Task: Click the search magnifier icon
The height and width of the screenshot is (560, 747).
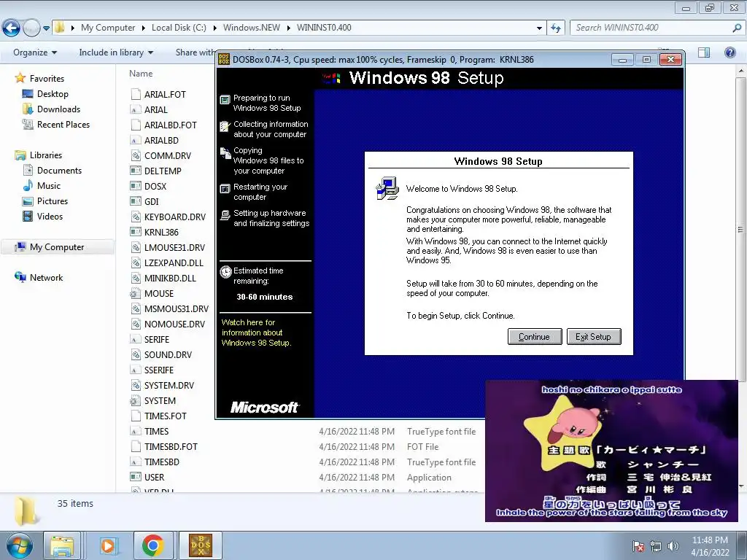Action: click(737, 28)
